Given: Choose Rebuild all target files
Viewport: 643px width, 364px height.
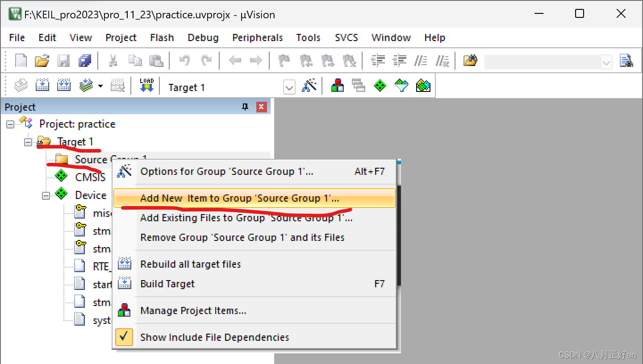Looking at the screenshot, I should pyautogui.click(x=255, y=264).
